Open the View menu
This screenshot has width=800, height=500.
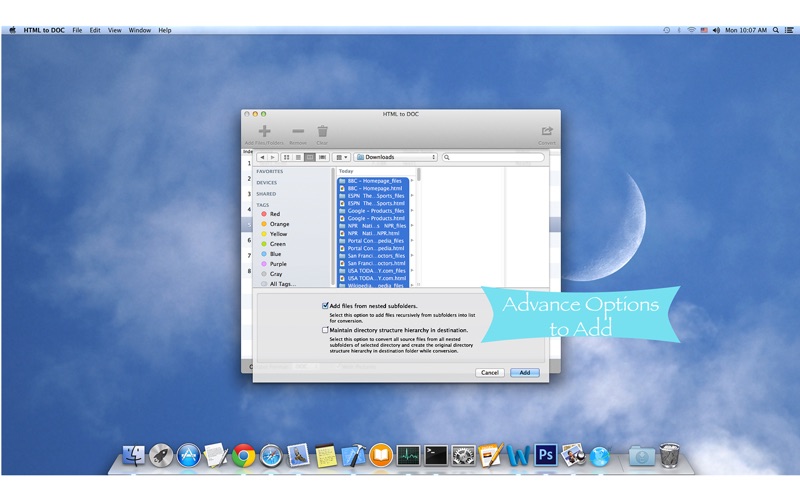tap(114, 30)
